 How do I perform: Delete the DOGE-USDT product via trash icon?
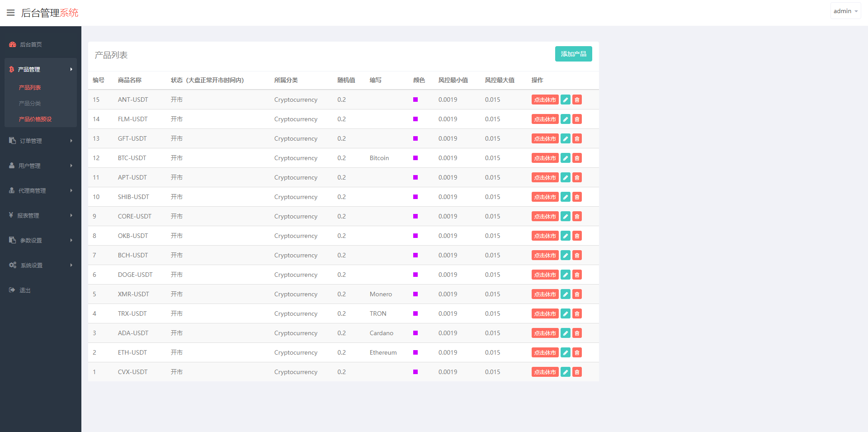click(x=577, y=275)
